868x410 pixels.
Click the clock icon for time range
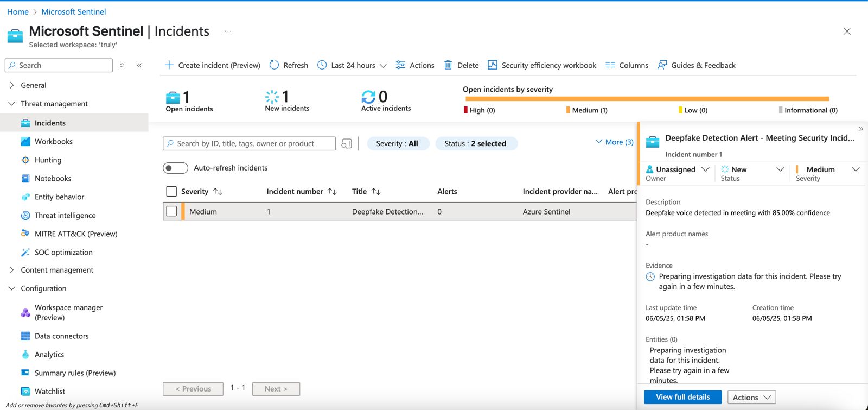[322, 65]
